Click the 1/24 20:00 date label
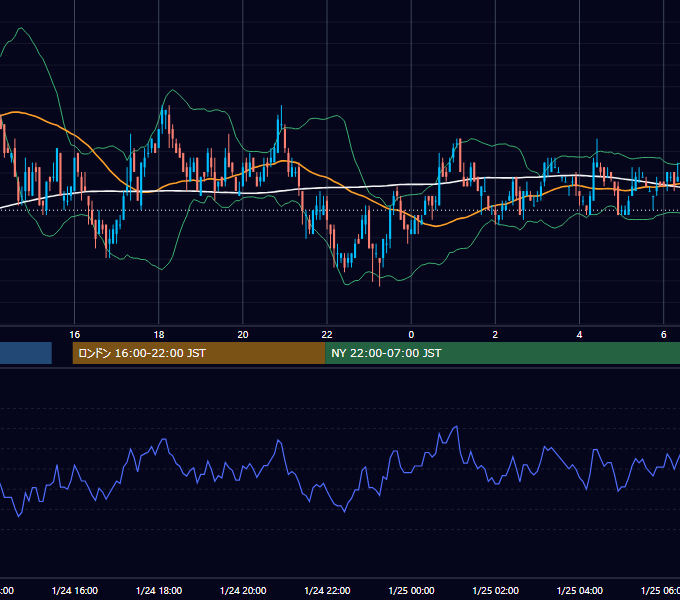This screenshot has width=680, height=600. point(243,590)
